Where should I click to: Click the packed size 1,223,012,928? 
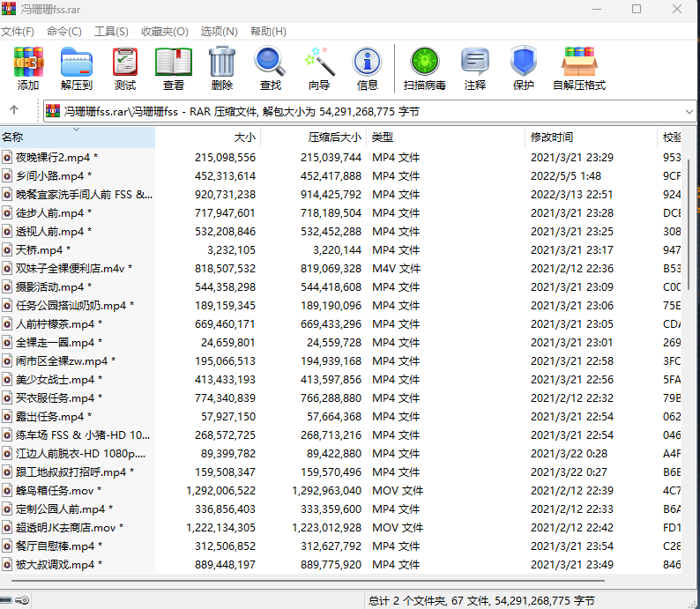pos(326,528)
